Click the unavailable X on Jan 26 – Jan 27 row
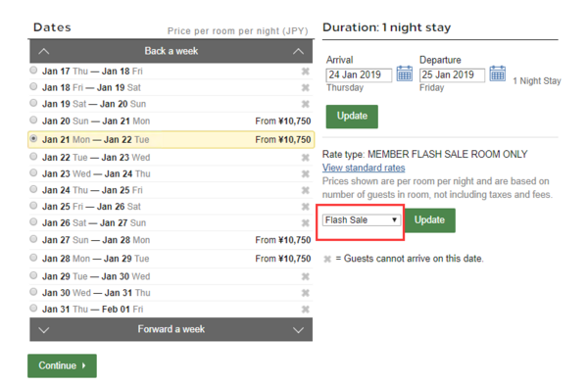The height and width of the screenshot is (386, 588). [305, 223]
